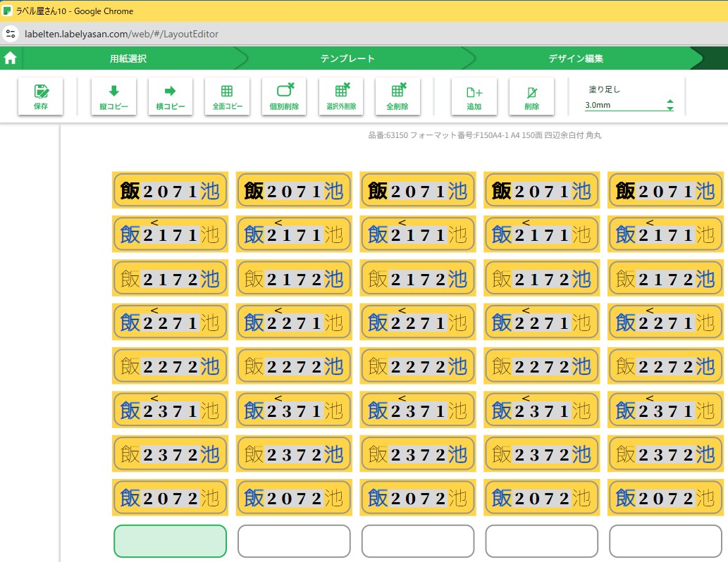Go to the home icon

point(11,58)
